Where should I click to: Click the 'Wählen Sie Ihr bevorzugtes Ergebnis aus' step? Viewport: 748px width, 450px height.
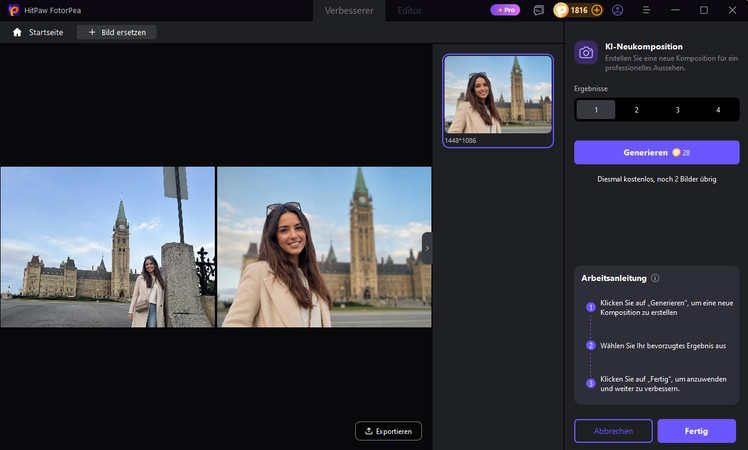663,345
